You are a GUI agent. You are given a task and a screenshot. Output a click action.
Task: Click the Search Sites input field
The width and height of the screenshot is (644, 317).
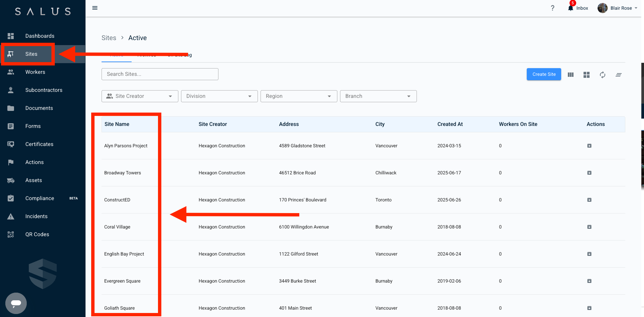pos(160,74)
